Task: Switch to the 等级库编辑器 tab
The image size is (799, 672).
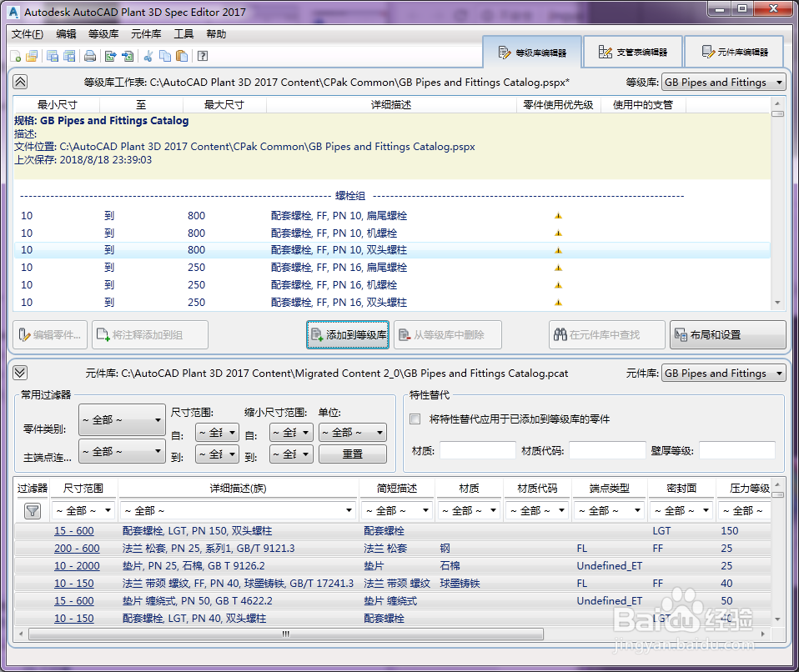Action: tap(532, 52)
